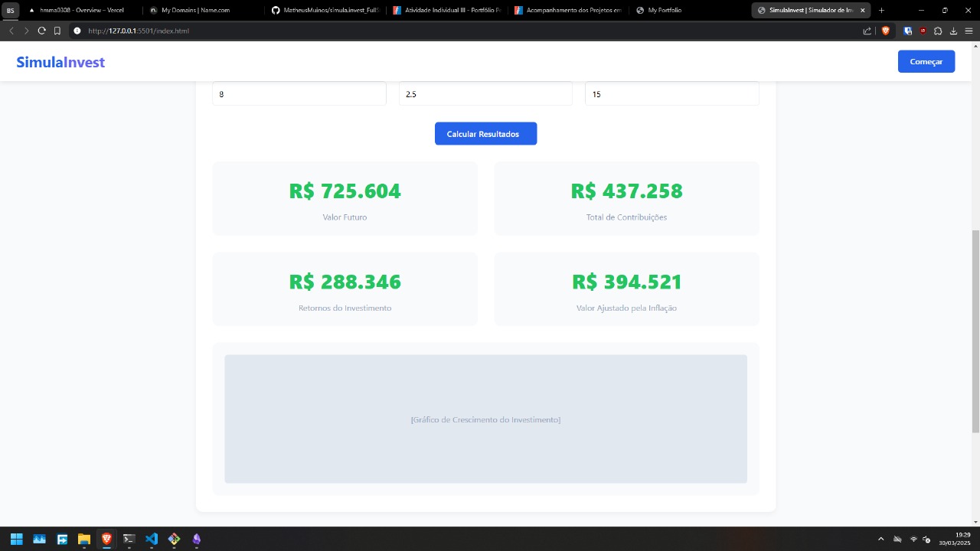Image resolution: width=980 pixels, height=551 pixels.
Task: Click the input field containing 2.5
Action: [x=485, y=94]
